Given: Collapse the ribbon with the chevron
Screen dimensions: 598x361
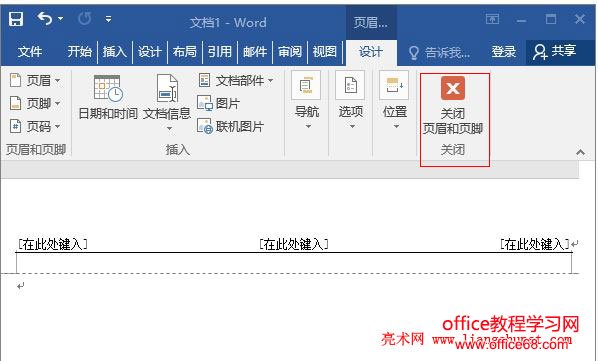Looking at the screenshot, I should tap(580, 152).
